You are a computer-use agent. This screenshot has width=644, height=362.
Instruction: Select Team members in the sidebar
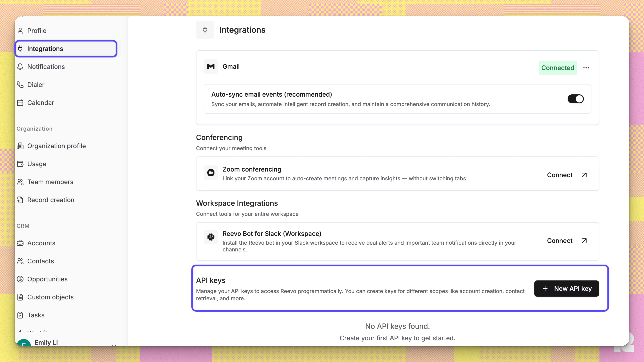pyautogui.click(x=50, y=182)
